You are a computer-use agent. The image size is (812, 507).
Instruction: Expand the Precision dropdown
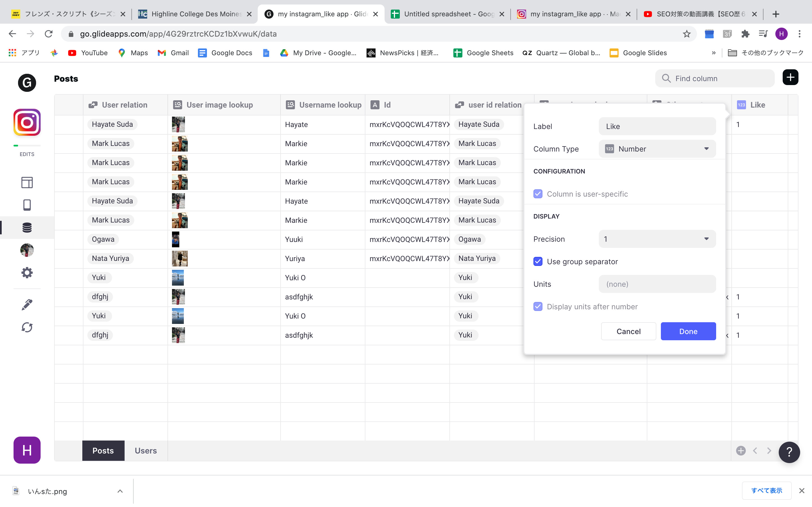click(x=657, y=239)
